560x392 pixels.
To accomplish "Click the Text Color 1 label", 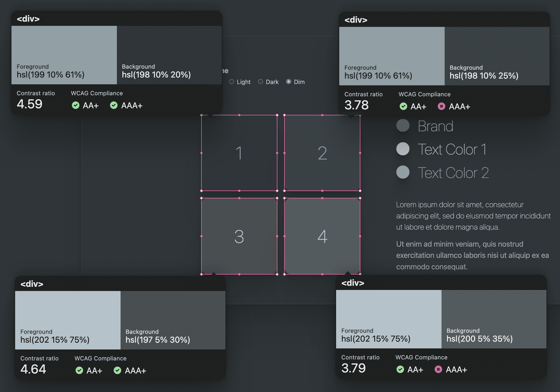I will tap(452, 149).
